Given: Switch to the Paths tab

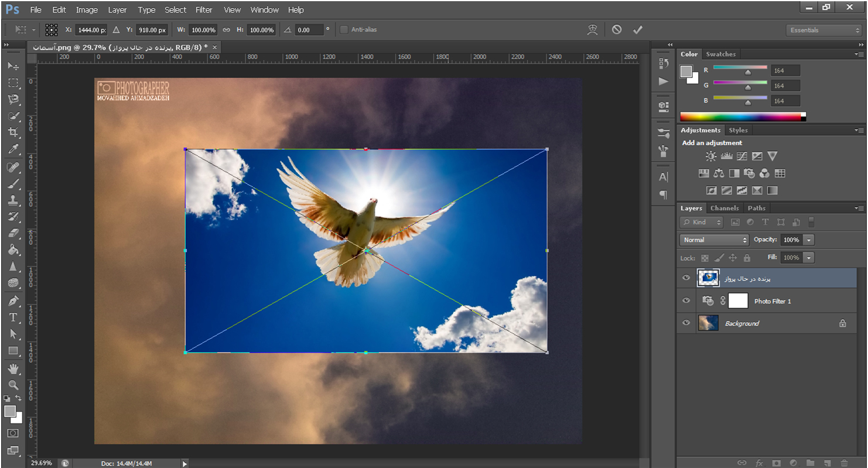Looking at the screenshot, I should click(x=756, y=208).
